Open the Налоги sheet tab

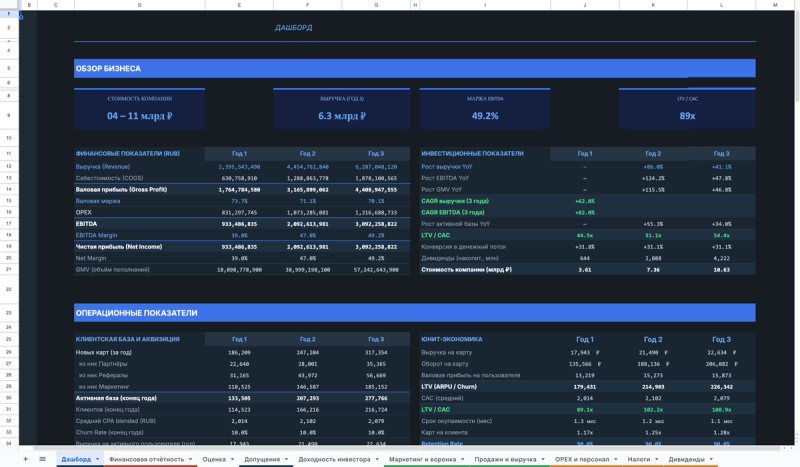coord(639,459)
